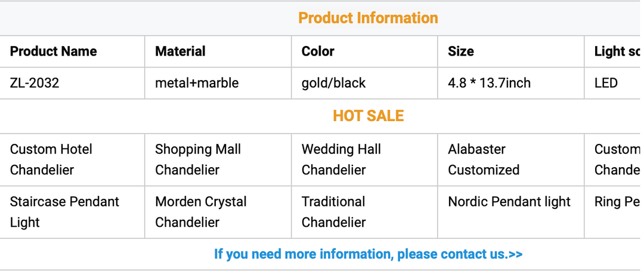This screenshot has width=644, height=271.
Task: Open the Nordic Pendant light link
Action: (509, 202)
